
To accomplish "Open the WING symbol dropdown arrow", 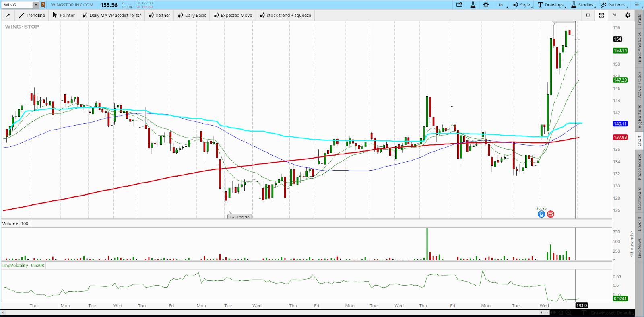I will pyautogui.click(x=36, y=5).
